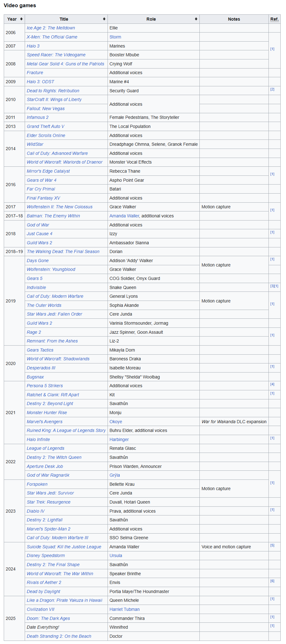Screen dimensions: 286x644
Task: Open Halo 3: ODST link
Action: click(x=40, y=82)
